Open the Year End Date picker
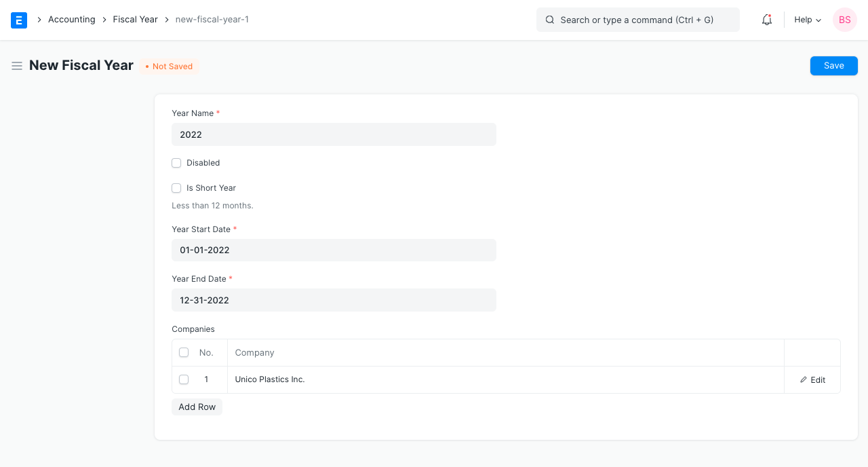Screen dimensions: 868x467 [334, 300]
